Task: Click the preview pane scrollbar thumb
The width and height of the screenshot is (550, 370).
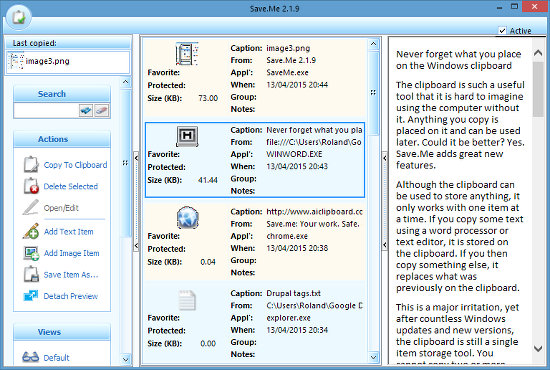Action: [538, 89]
